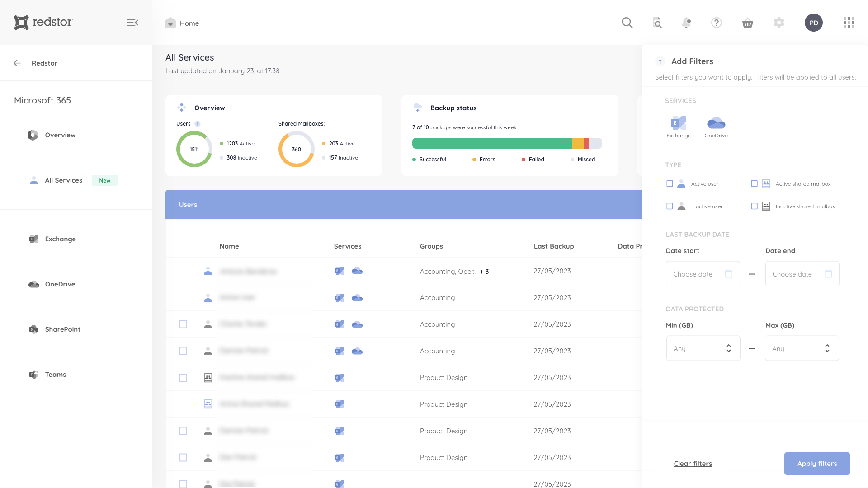Open the notifications bell
Screen dimensions: 868x488
tap(687, 23)
